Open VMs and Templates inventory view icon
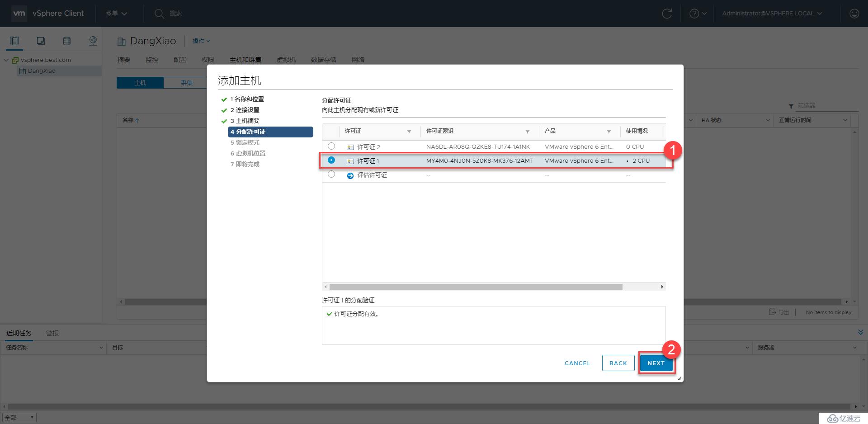 click(41, 41)
